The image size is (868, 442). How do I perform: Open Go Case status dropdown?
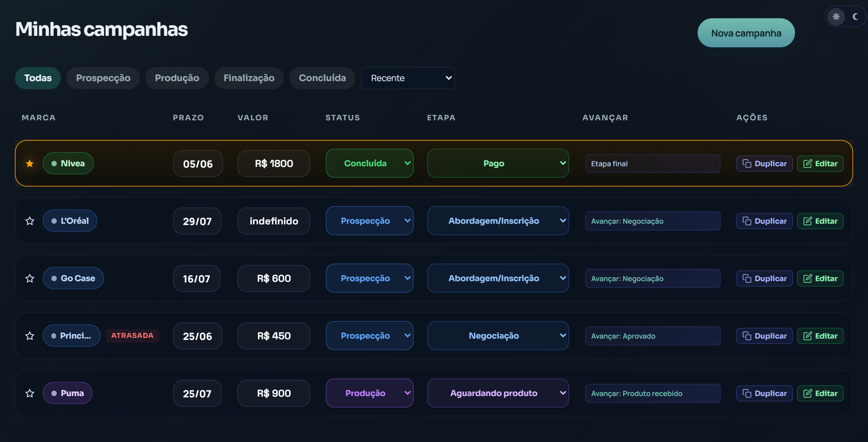click(370, 278)
